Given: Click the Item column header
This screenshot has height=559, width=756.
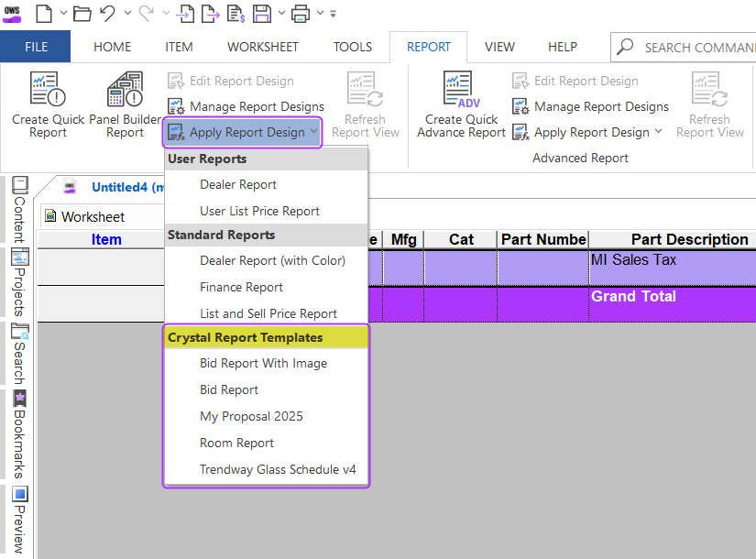Looking at the screenshot, I should pos(106,239).
